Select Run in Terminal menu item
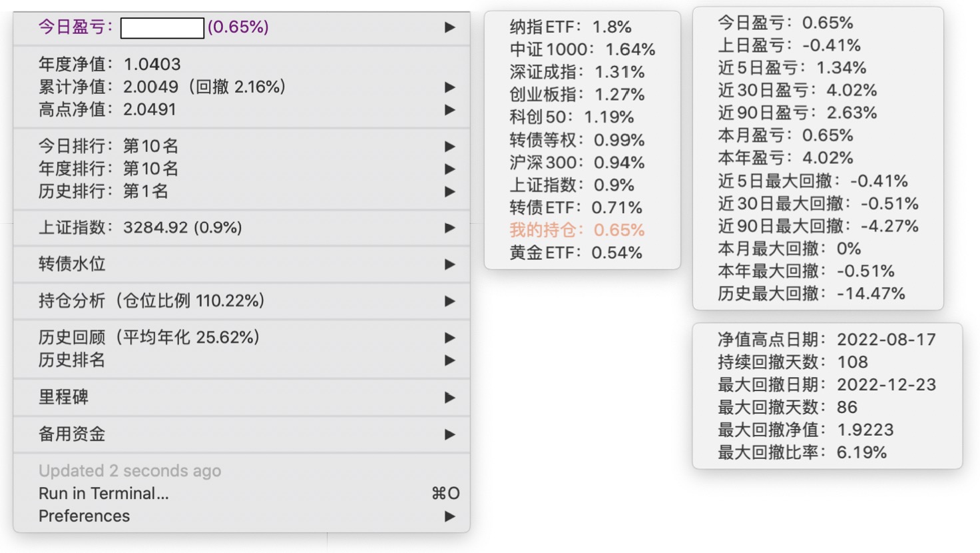Image resolution: width=980 pixels, height=553 pixels. coord(104,494)
